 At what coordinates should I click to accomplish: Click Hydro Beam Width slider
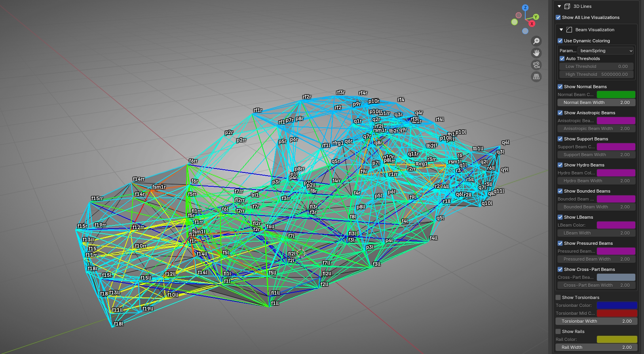(x=597, y=181)
